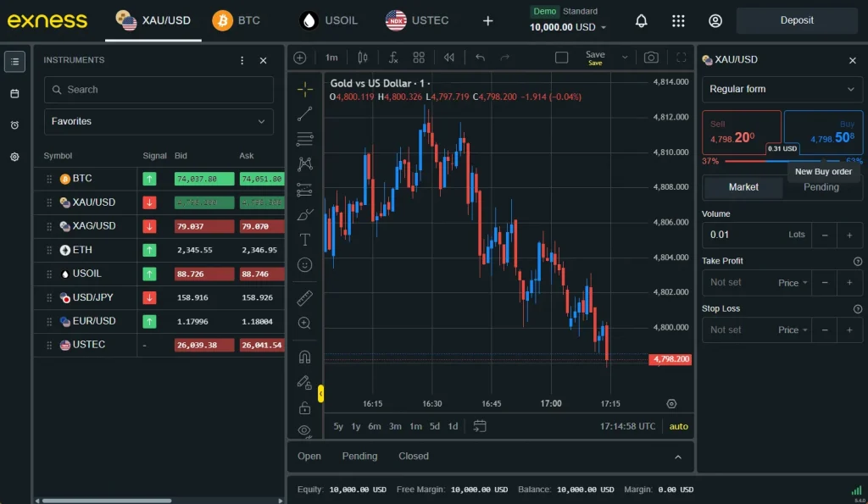
Task: Open Stop Loss Price unit dropdown
Action: coord(793,330)
